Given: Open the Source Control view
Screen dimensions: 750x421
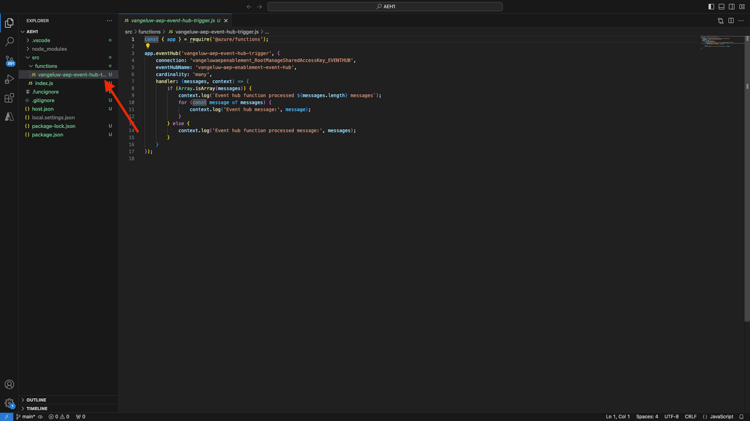Looking at the screenshot, I should [9, 60].
